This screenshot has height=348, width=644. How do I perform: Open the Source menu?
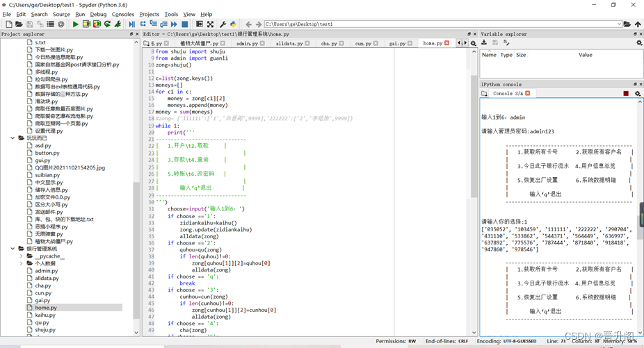(61, 14)
